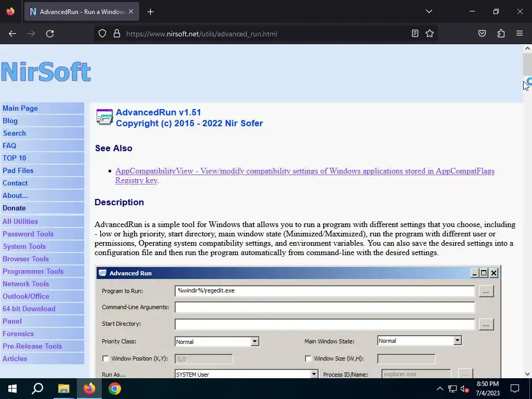Open the taskbar search icon
Image resolution: width=532 pixels, height=399 pixels.
point(37,389)
